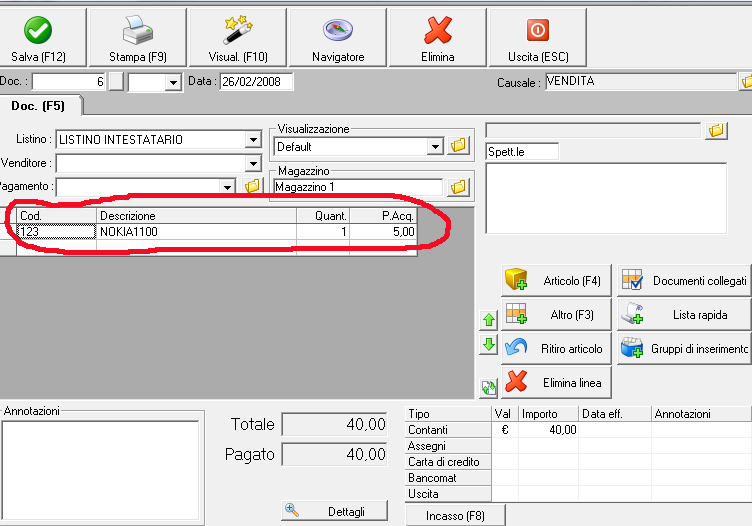Delete the document with Elimina

click(437, 37)
